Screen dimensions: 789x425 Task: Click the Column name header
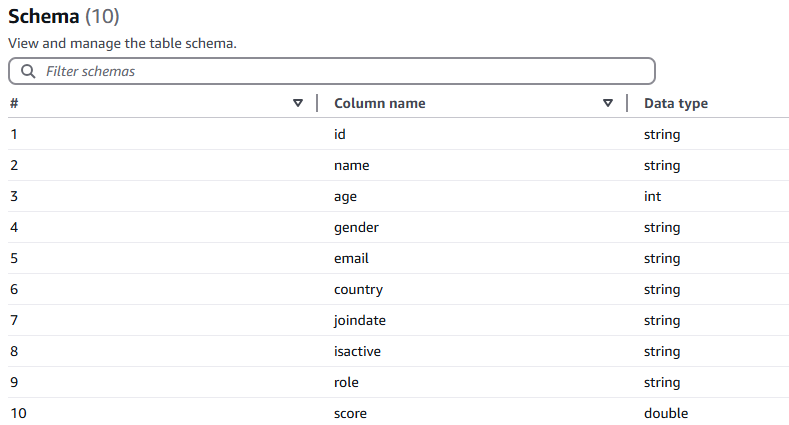coord(379,104)
